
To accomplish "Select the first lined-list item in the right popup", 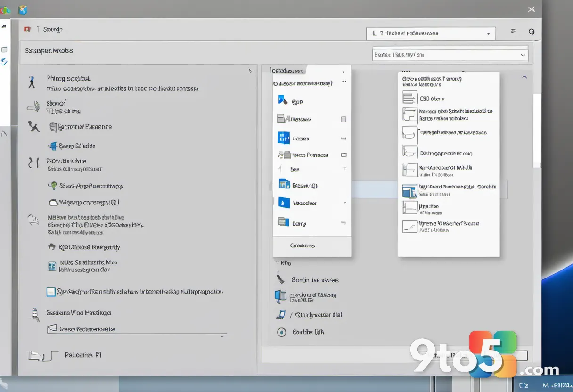I will 409,98.
